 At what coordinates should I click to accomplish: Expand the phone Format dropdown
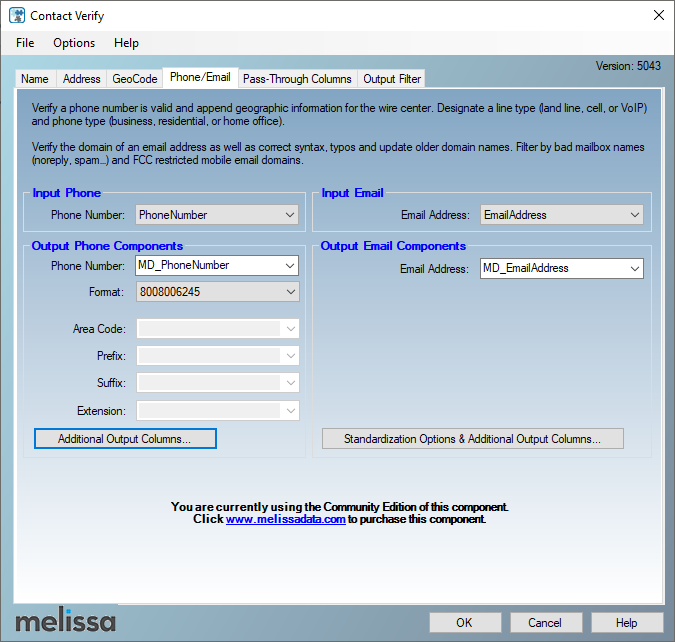point(291,292)
